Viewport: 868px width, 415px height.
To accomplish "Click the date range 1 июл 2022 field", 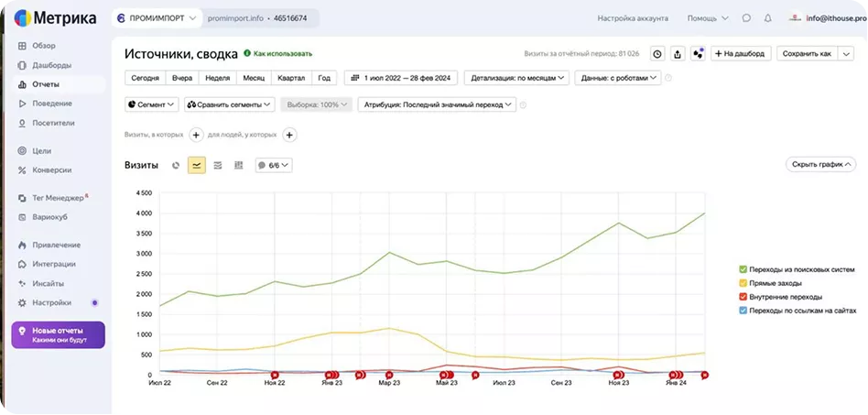I will point(401,78).
